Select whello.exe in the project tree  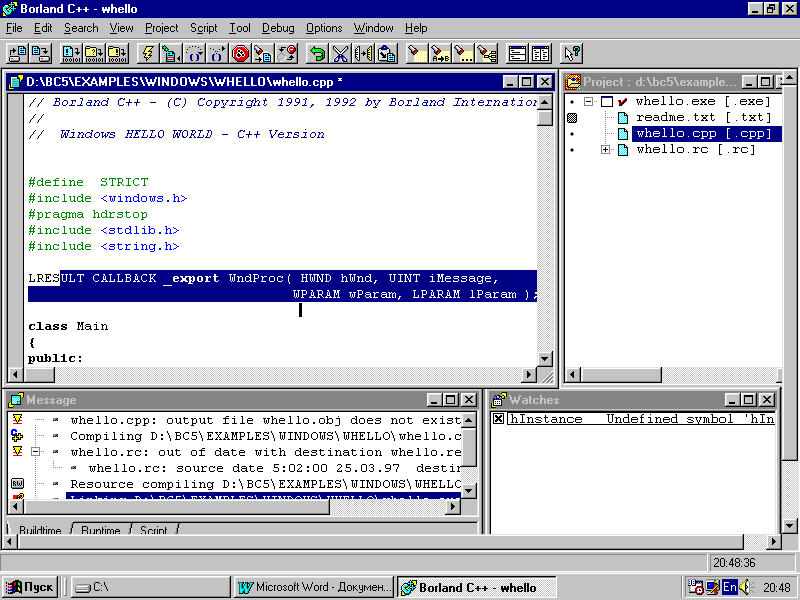point(703,101)
